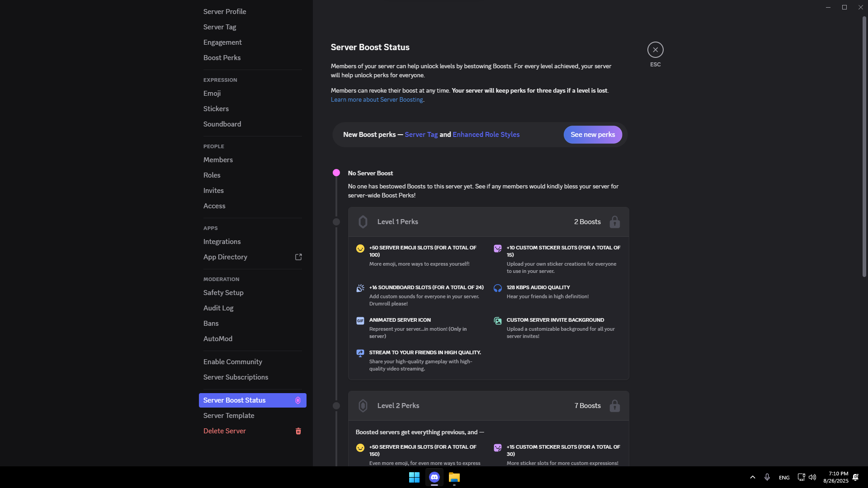Click the Server Tag link in banner
The width and height of the screenshot is (868, 488).
pos(421,135)
